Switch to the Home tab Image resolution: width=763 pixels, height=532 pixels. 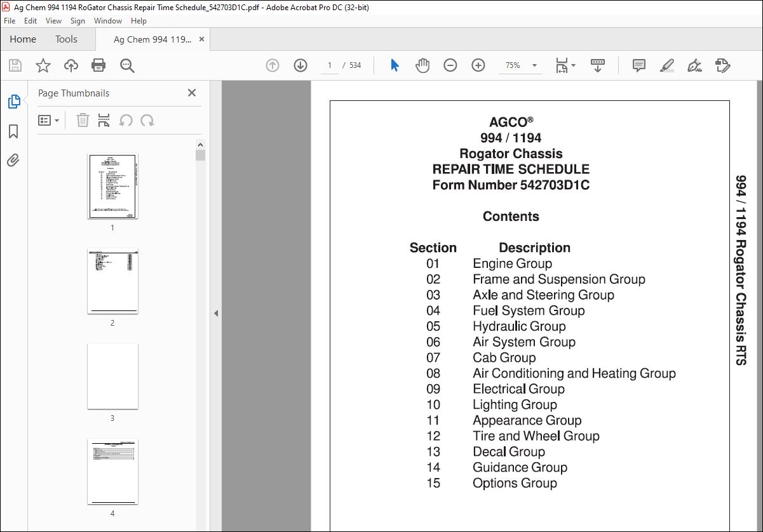23,39
